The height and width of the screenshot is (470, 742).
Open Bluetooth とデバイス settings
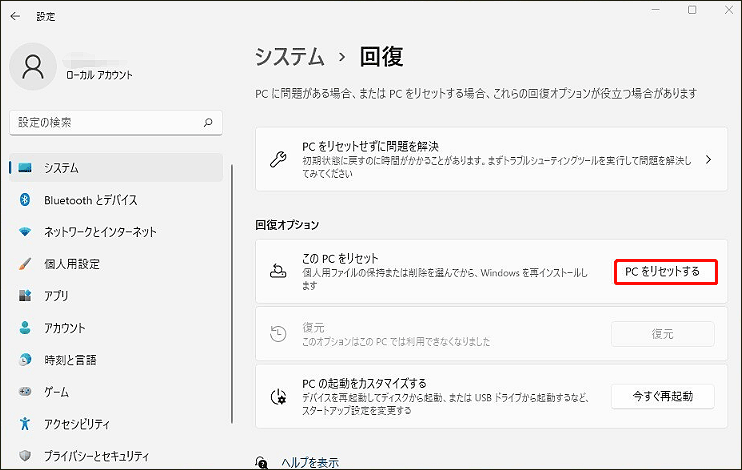[116, 200]
